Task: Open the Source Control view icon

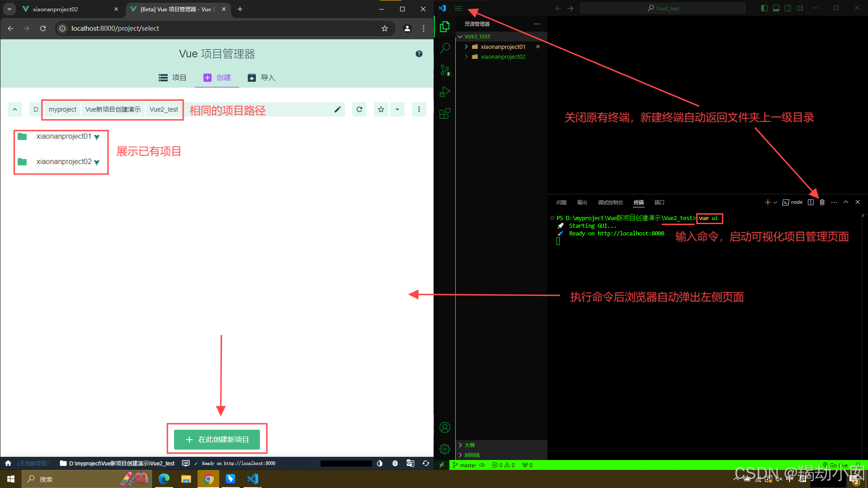Action: click(445, 70)
